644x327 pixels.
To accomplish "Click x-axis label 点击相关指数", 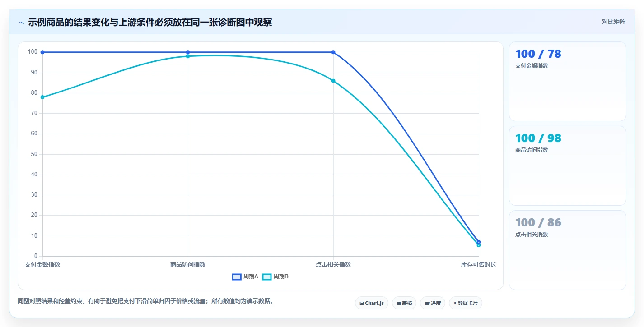I will [x=333, y=264].
